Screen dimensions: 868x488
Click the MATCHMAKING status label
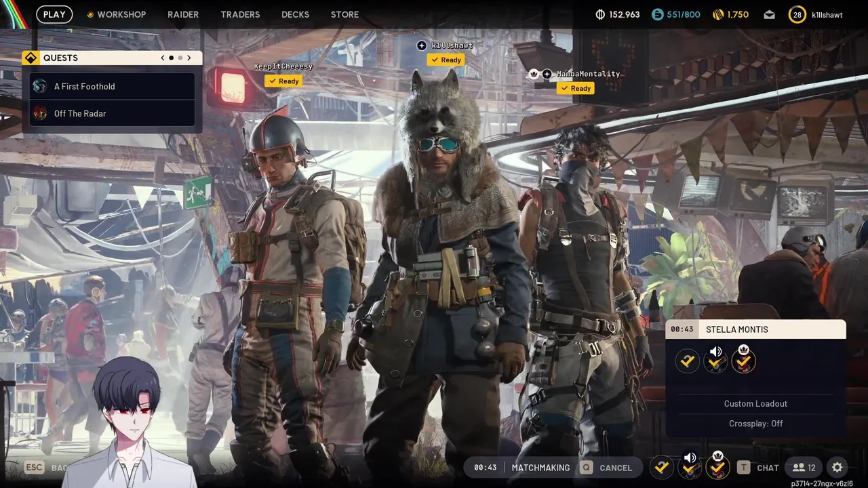click(x=540, y=468)
